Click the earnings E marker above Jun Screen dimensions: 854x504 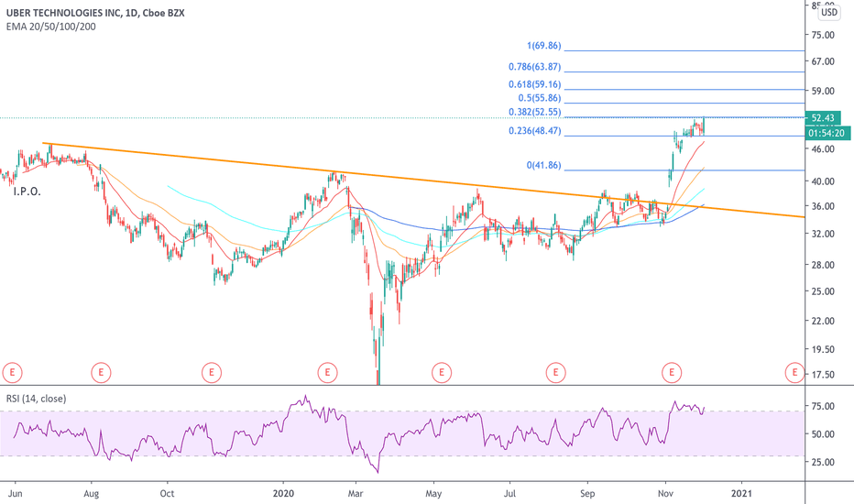(12, 373)
